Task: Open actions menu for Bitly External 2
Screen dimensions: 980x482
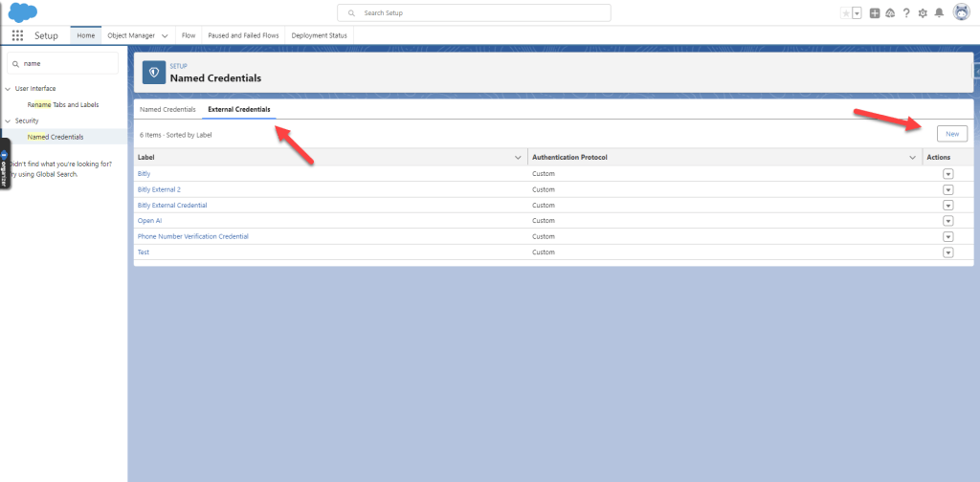Action: (x=948, y=189)
